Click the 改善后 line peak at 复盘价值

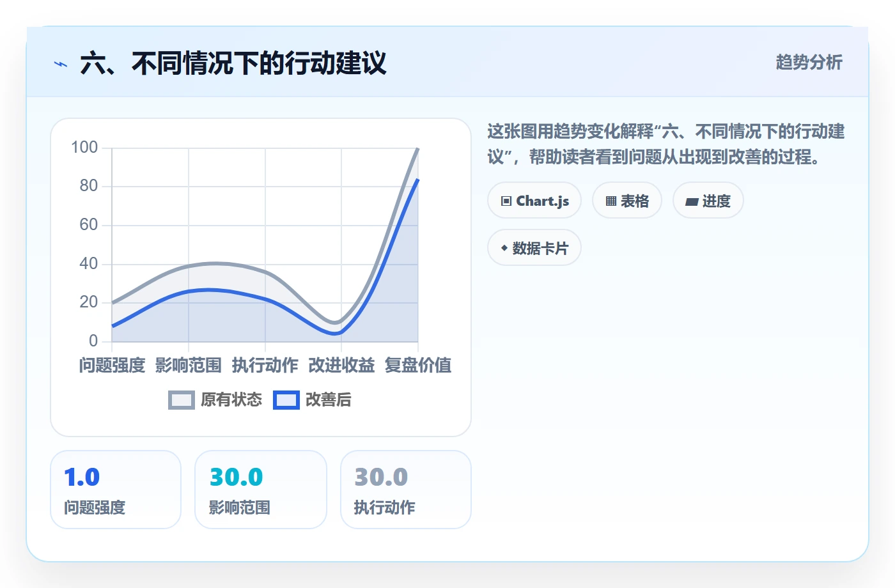point(418,180)
